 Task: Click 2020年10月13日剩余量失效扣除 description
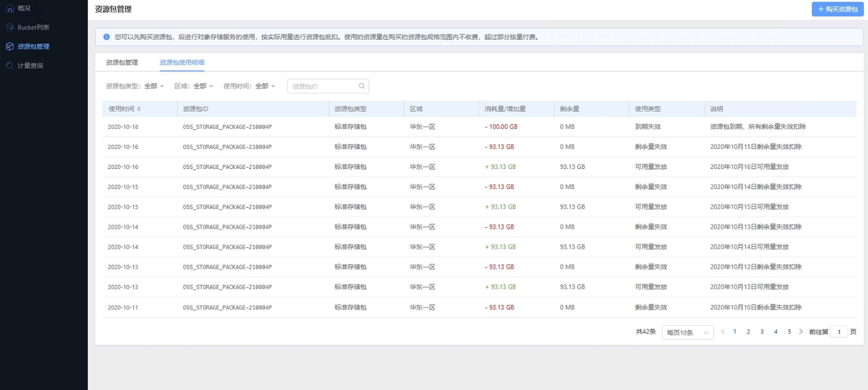point(756,227)
